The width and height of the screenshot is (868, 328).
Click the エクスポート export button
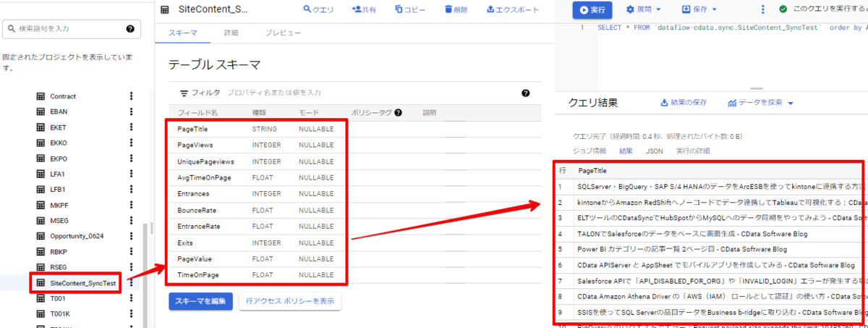[513, 9]
